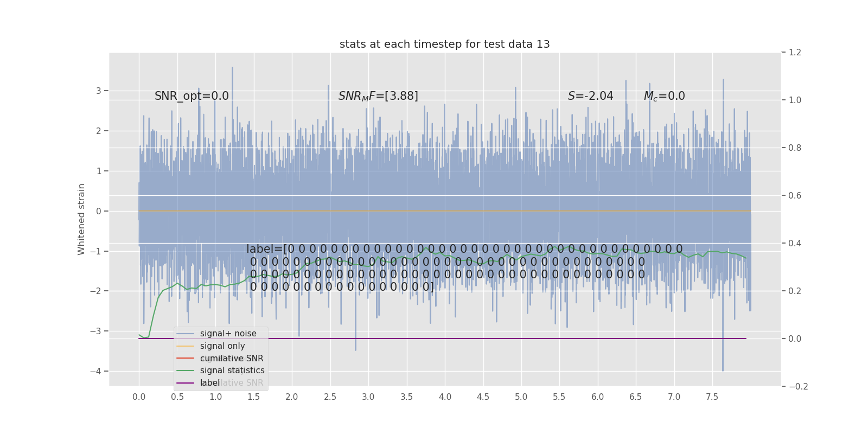
Task: Click left y-axis tick label '−1'
Action: [x=95, y=251]
